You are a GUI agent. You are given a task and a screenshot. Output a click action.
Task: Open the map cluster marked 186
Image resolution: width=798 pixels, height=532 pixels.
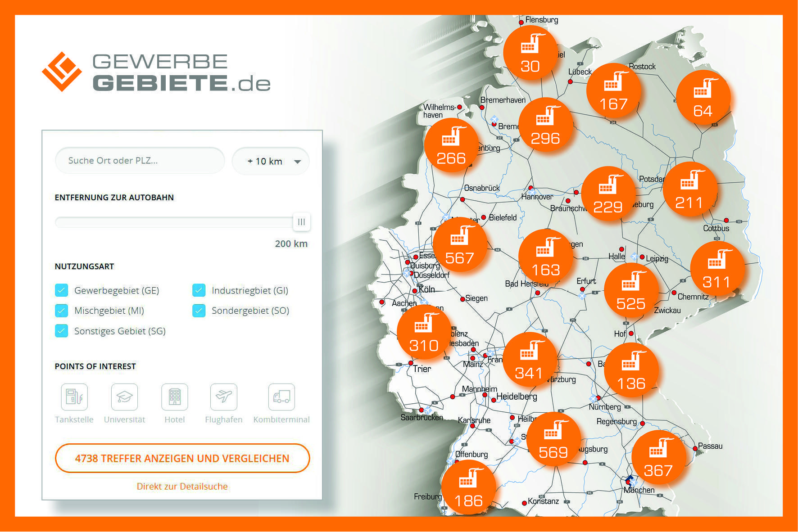coord(468,487)
